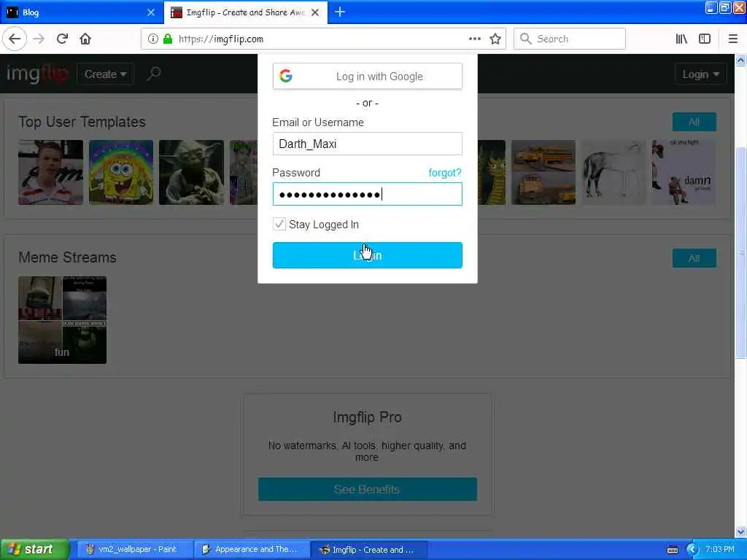This screenshot has width=747, height=560.
Task: Click the Top User Templates heading
Action: click(x=82, y=122)
